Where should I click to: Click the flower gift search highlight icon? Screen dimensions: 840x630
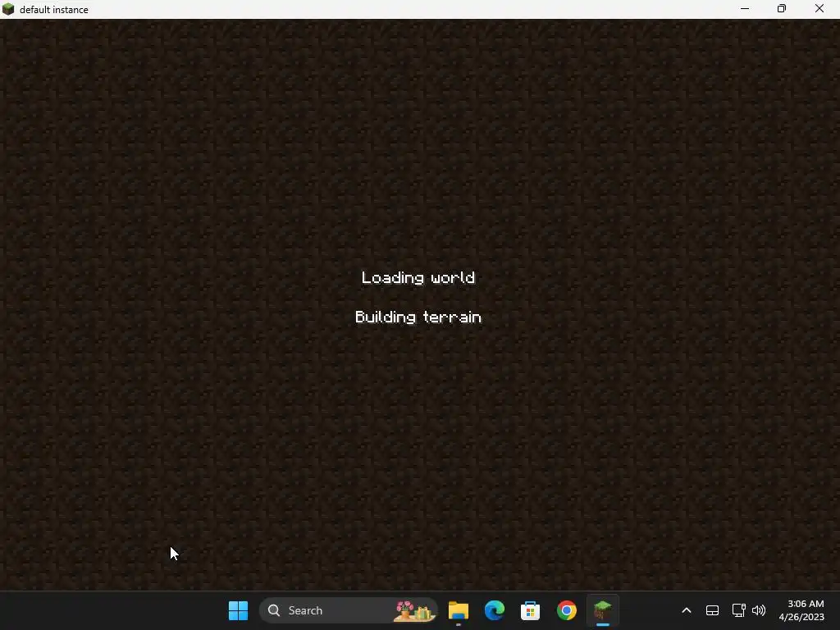click(x=414, y=610)
